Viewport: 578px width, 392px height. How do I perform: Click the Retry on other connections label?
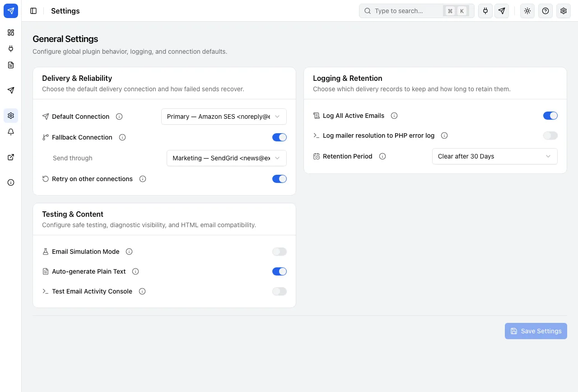tap(92, 179)
